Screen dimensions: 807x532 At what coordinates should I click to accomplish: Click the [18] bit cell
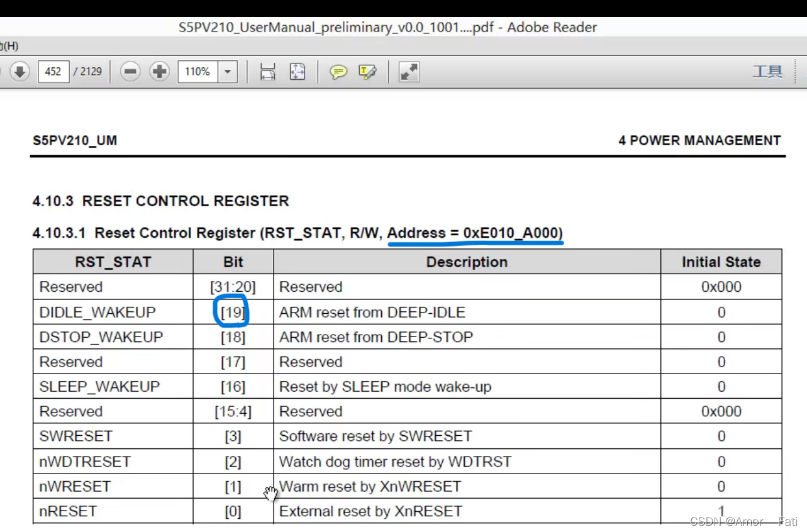233,337
